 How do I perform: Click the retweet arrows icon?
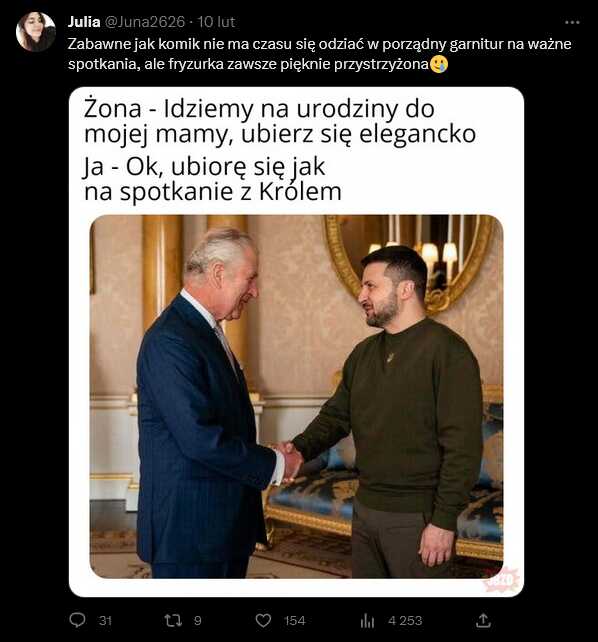point(173,620)
